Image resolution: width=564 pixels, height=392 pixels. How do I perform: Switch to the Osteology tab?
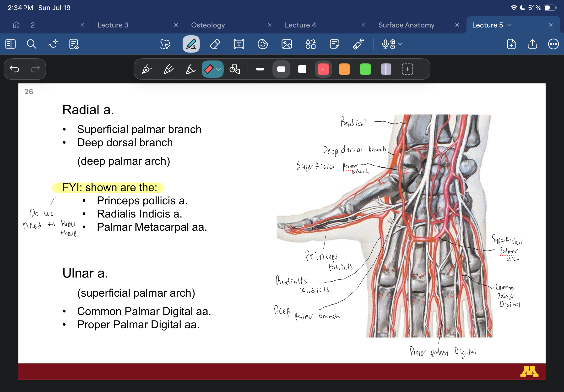(x=208, y=25)
